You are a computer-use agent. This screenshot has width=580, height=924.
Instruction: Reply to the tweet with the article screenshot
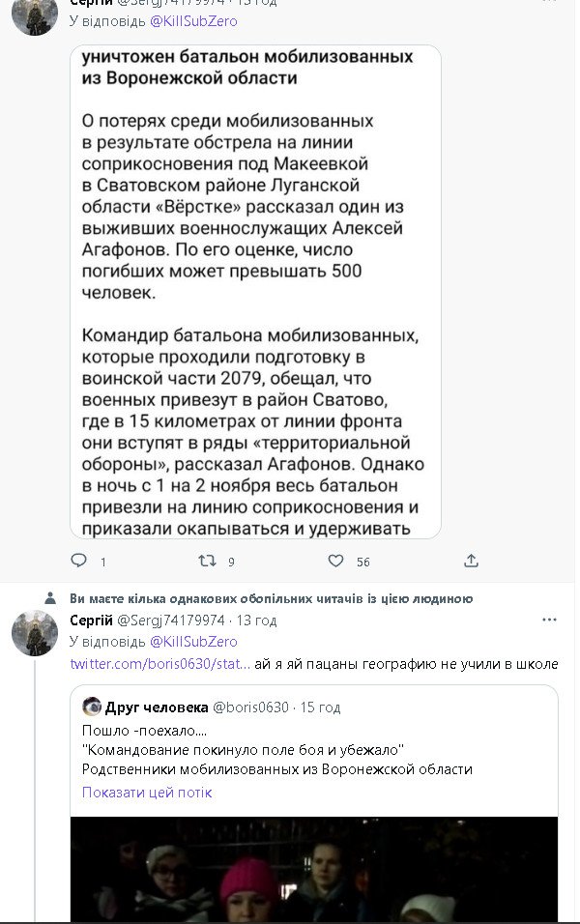(79, 561)
